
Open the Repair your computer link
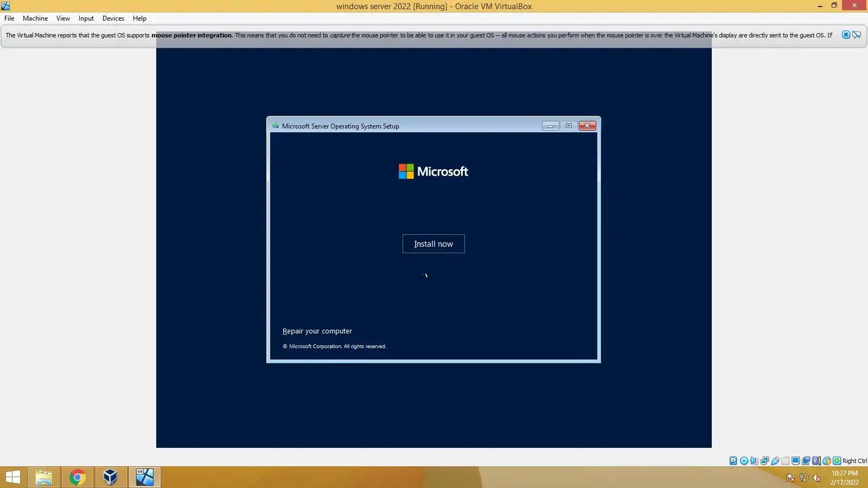(x=317, y=331)
